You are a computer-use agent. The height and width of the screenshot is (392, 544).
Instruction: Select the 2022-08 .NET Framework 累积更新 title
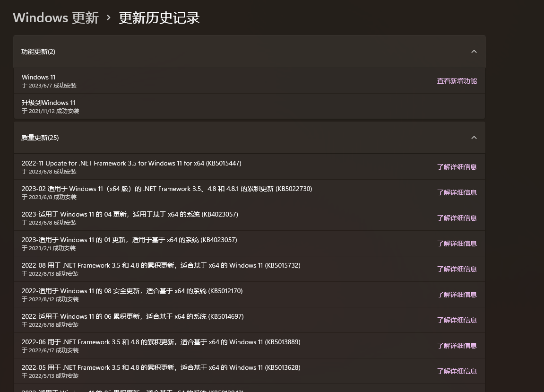point(161,265)
